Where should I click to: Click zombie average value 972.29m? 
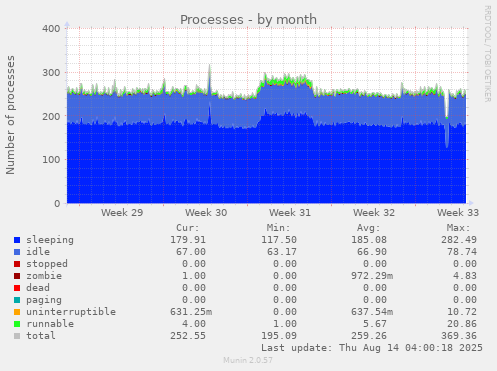tap(372, 276)
